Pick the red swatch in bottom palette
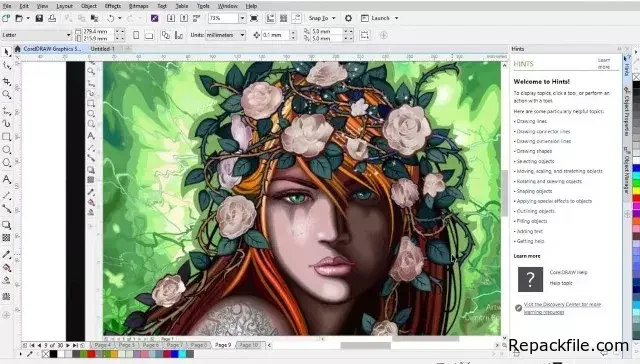The width and height of the screenshot is (640, 364). point(91,354)
